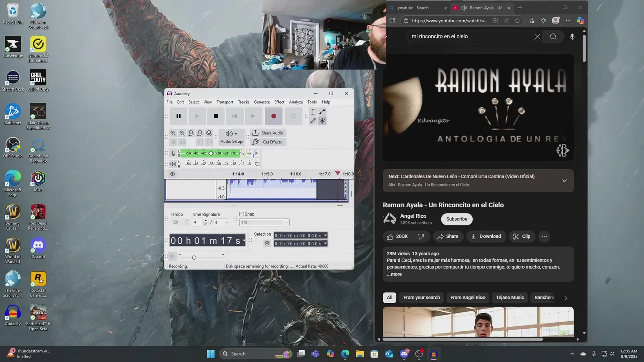644x362 pixels.
Task: Open the audio position time format dropdown
Action: click(244, 241)
